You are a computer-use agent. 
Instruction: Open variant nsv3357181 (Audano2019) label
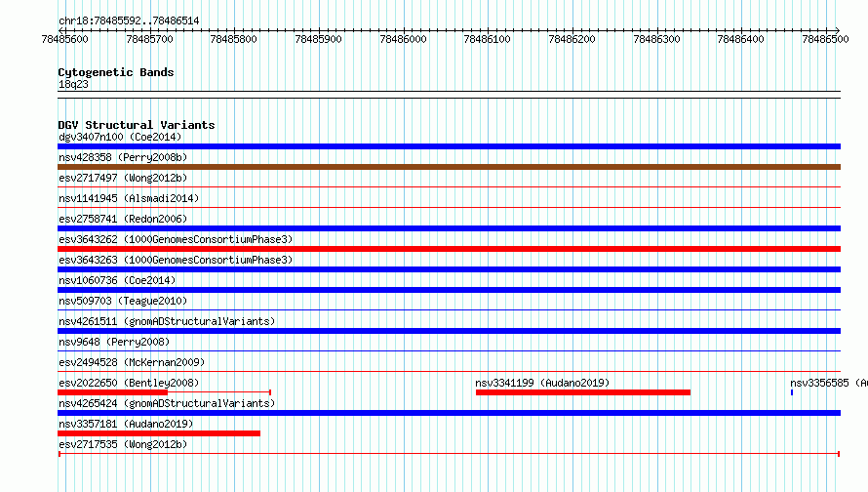(x=126, y=424)
